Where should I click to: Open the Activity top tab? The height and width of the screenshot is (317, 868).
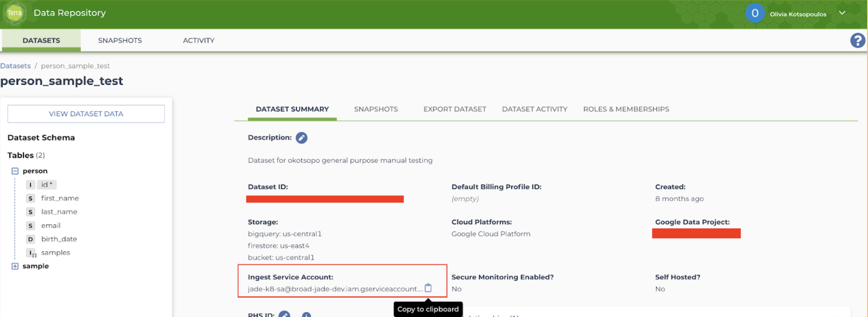(198, 40)
